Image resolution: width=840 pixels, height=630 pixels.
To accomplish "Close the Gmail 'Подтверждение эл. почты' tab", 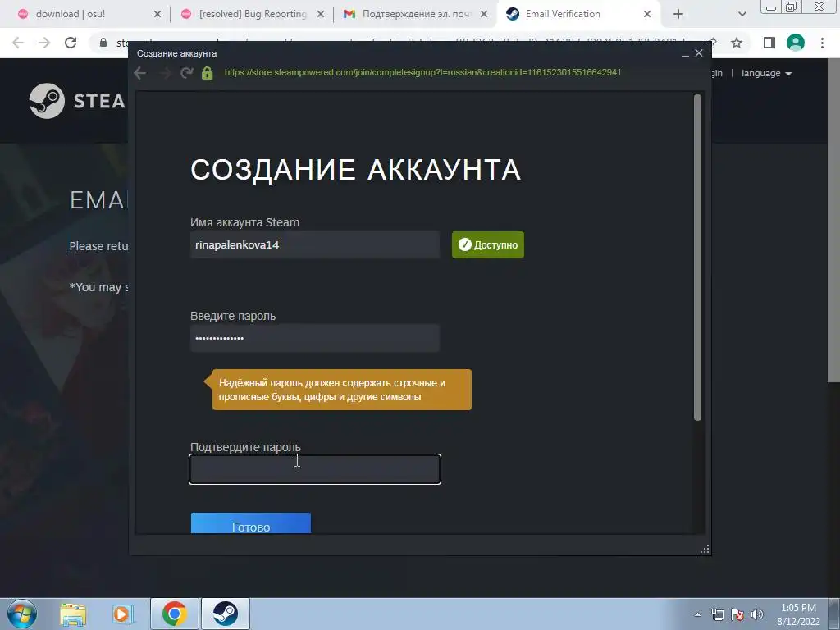I will pos(484,14).
